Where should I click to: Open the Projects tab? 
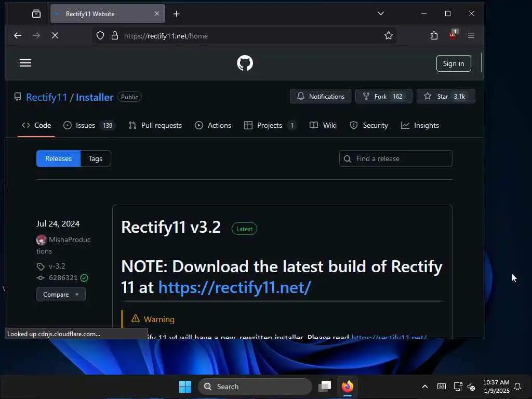click(x=270, y=125)
